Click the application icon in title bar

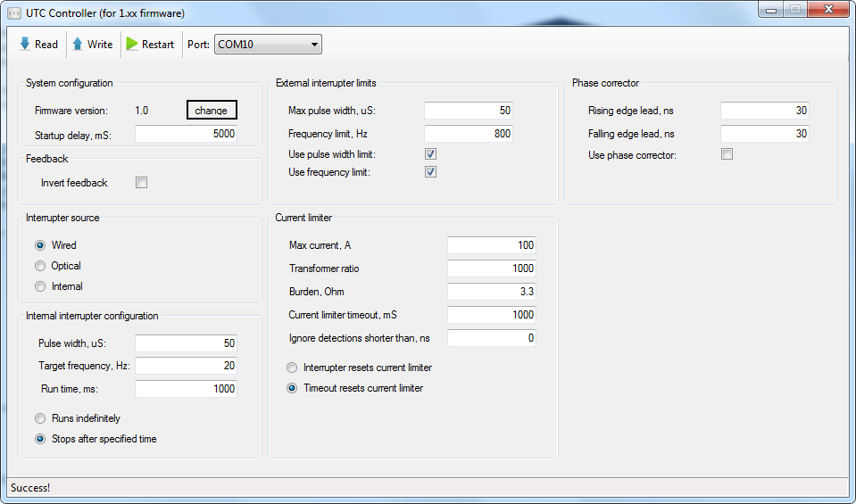14,12
